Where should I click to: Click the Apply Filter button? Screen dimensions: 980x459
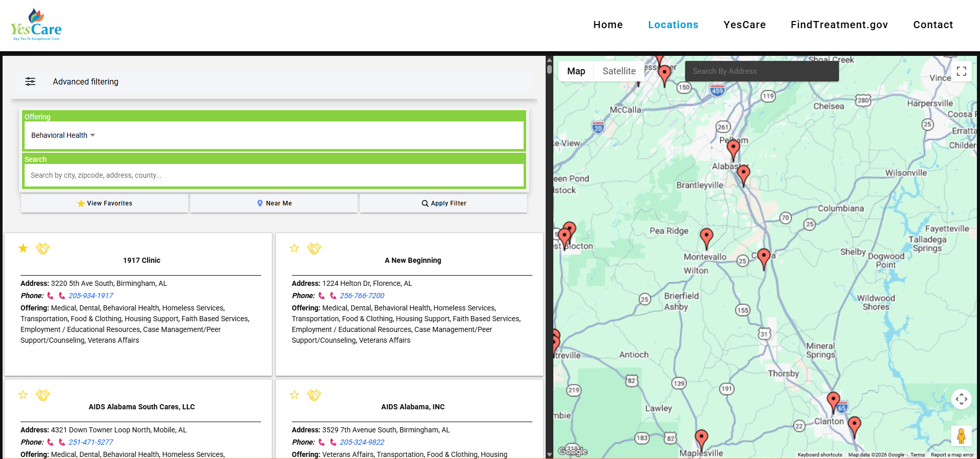[444, 203]
